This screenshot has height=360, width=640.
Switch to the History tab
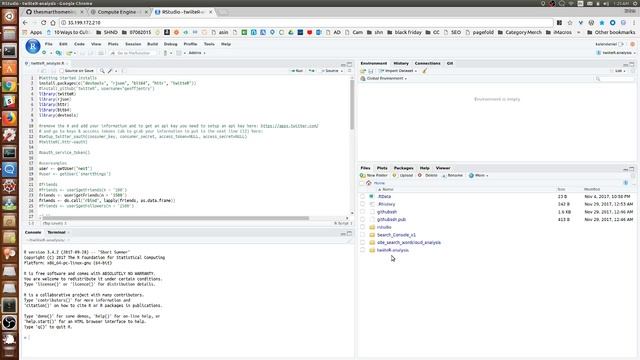point(401,63)
